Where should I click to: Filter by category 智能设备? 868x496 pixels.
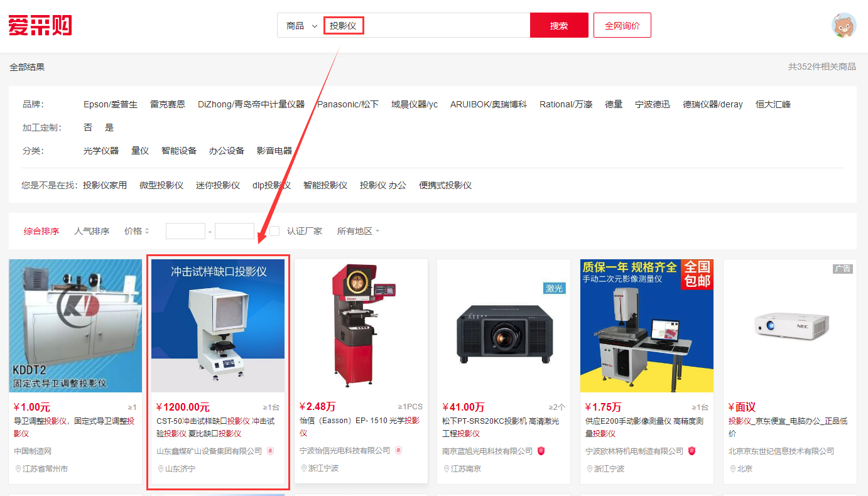(179, 151)
